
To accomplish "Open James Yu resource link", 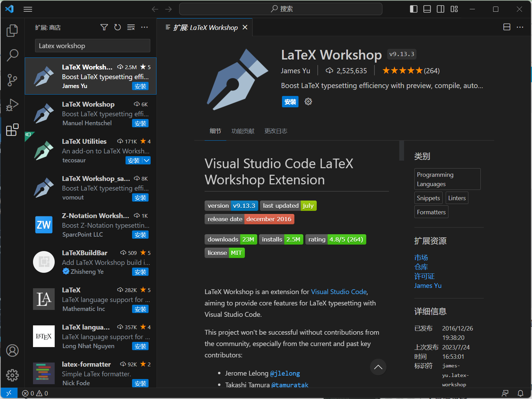I will (x=428, y=285).
